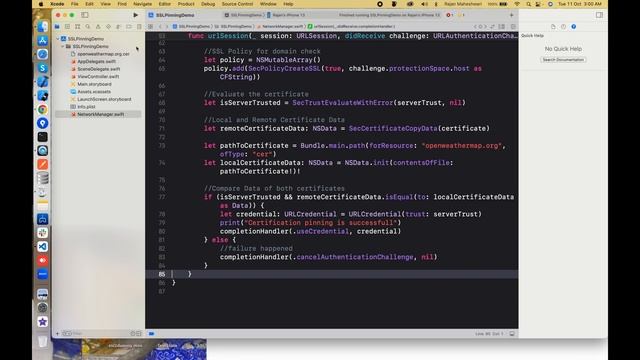Screen dimensions: 640x360
Task: Open the Editor menu
Action: pyautogui.click(x=165, y=4)
